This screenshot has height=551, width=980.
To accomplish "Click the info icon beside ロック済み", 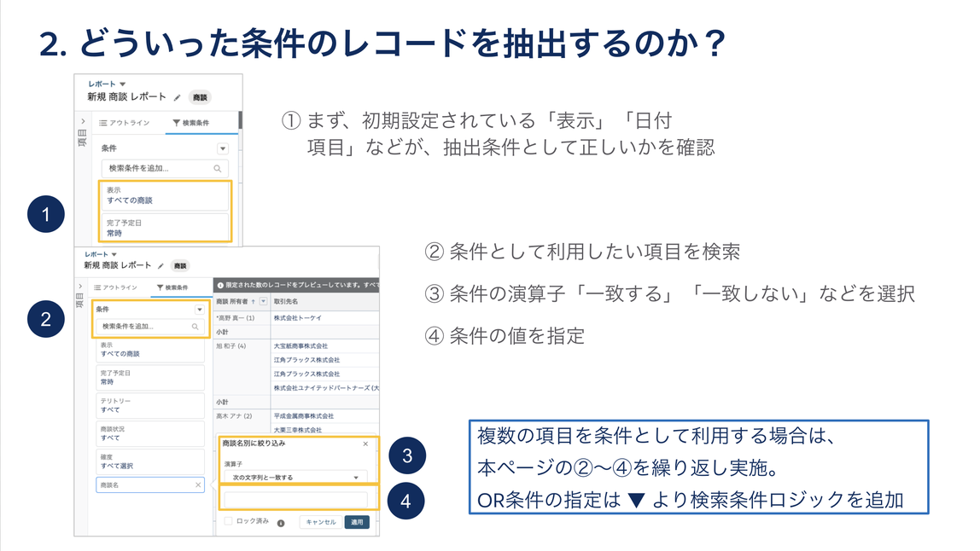I will point(281,523).
